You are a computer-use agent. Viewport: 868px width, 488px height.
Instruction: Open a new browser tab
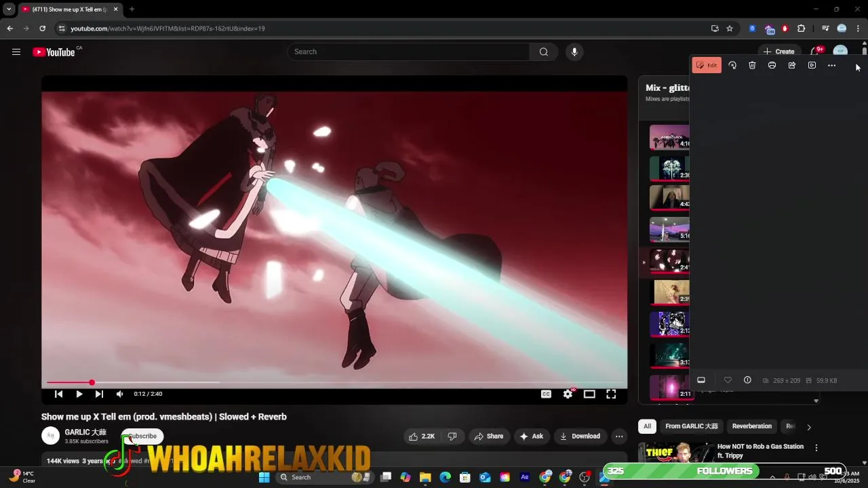[x=132, y=9]
